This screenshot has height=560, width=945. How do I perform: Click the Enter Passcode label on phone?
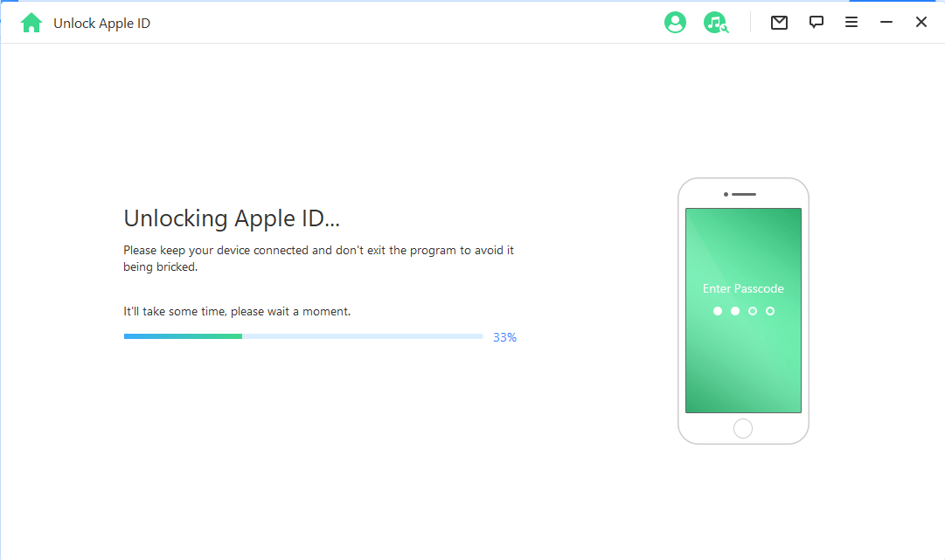743,288
